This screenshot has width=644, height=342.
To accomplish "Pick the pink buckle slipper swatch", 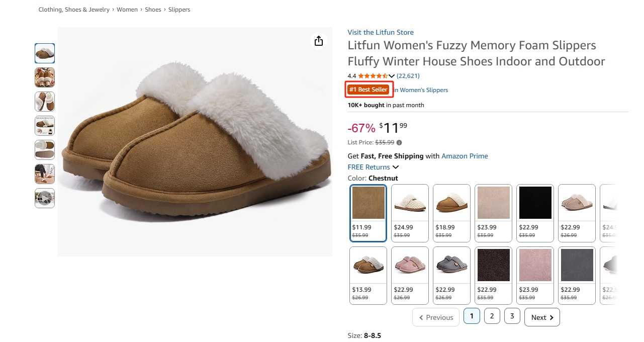I will pos(410,275).
